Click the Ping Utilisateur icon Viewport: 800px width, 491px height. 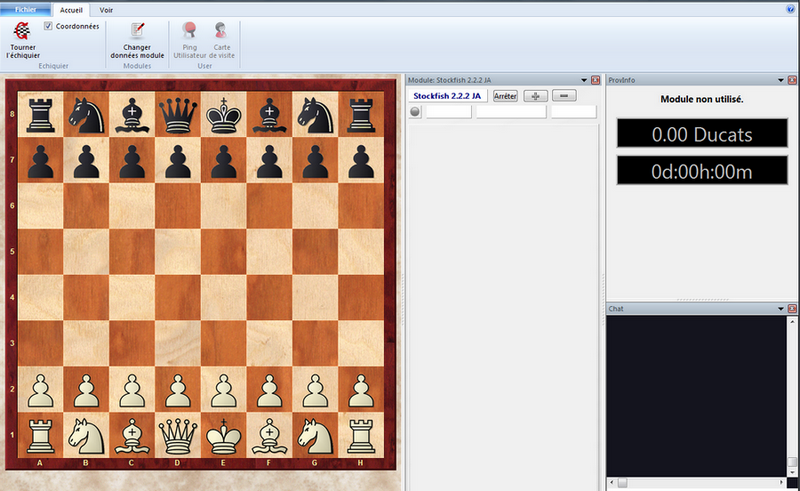point(188,32)
